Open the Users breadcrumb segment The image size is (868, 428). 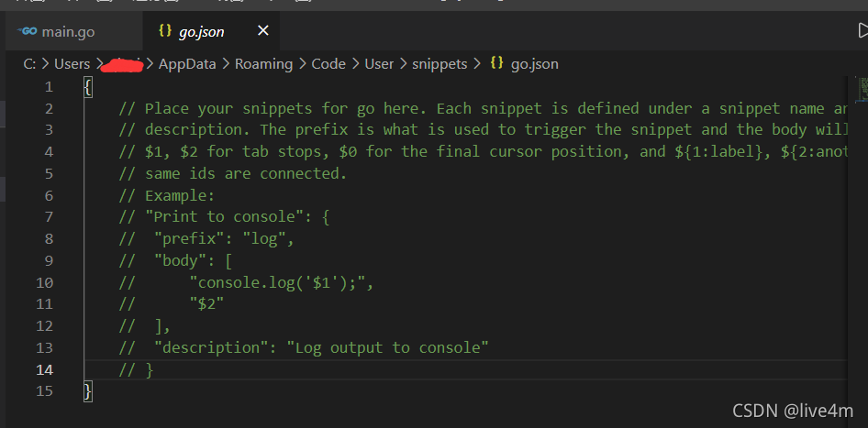coord(72,64)
